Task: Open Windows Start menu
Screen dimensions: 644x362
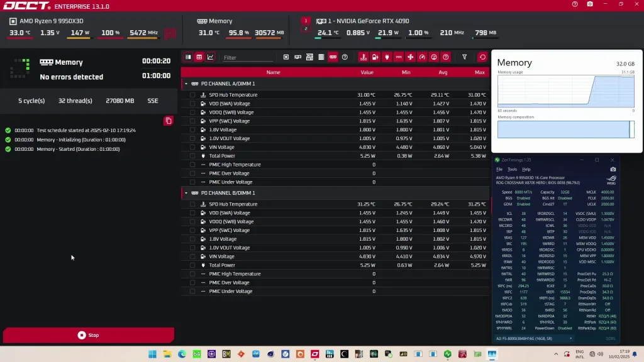Action: click(x=152, y=354)
